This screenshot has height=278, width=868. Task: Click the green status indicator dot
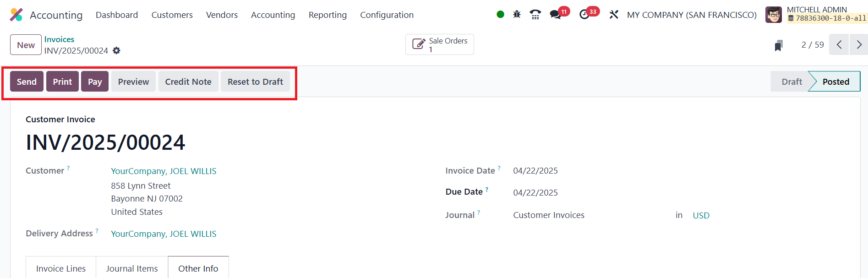[x=500, y=15]
